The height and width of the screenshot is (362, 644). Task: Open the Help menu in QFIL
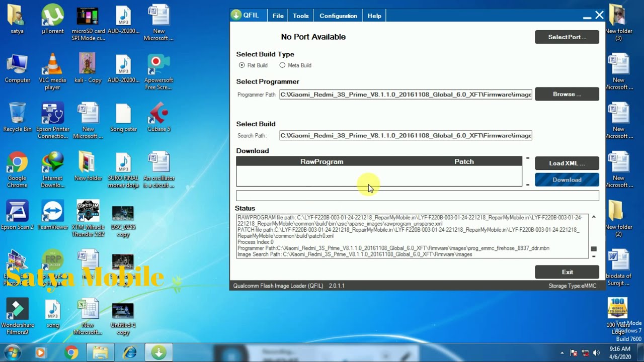coord(374,16)
